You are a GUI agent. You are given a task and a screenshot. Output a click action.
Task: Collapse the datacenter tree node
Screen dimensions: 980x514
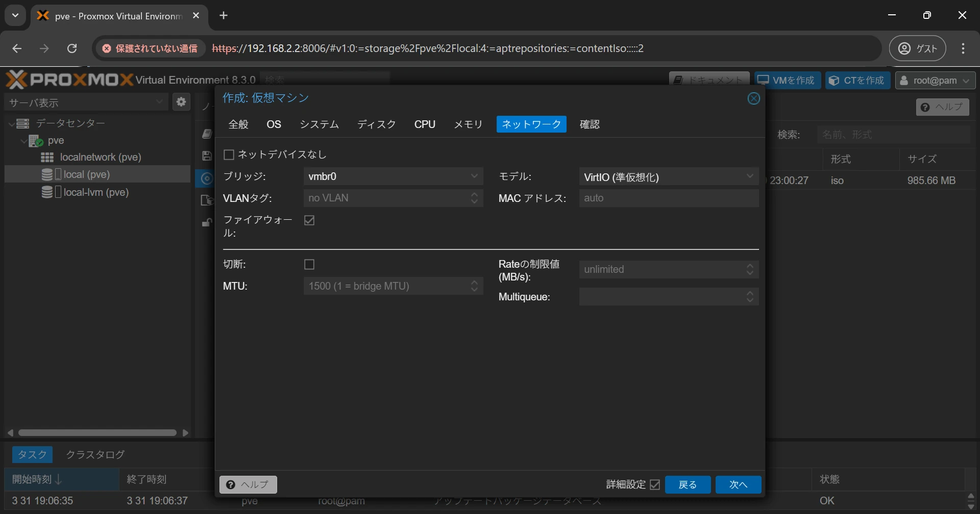(11, 123)
